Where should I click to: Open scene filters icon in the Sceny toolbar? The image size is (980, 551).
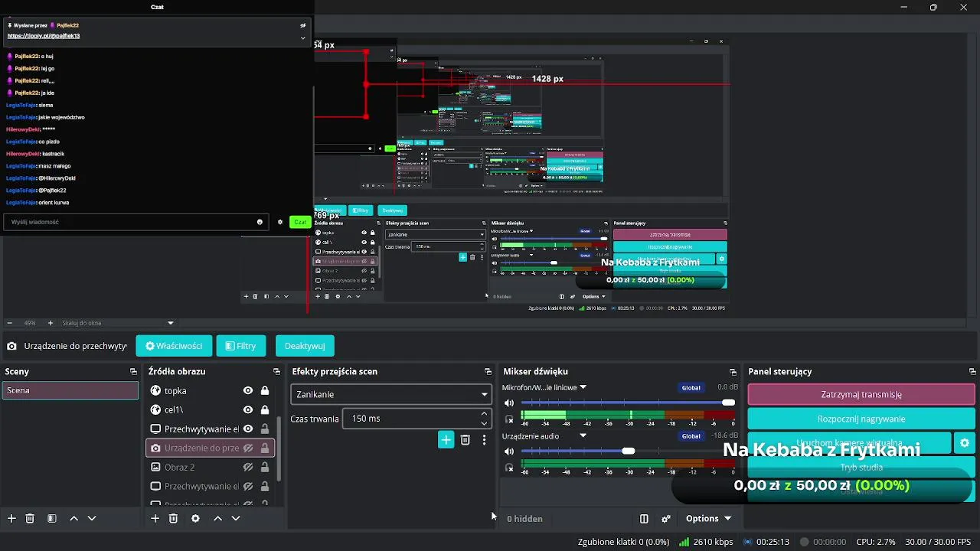(x=52, y=518)
